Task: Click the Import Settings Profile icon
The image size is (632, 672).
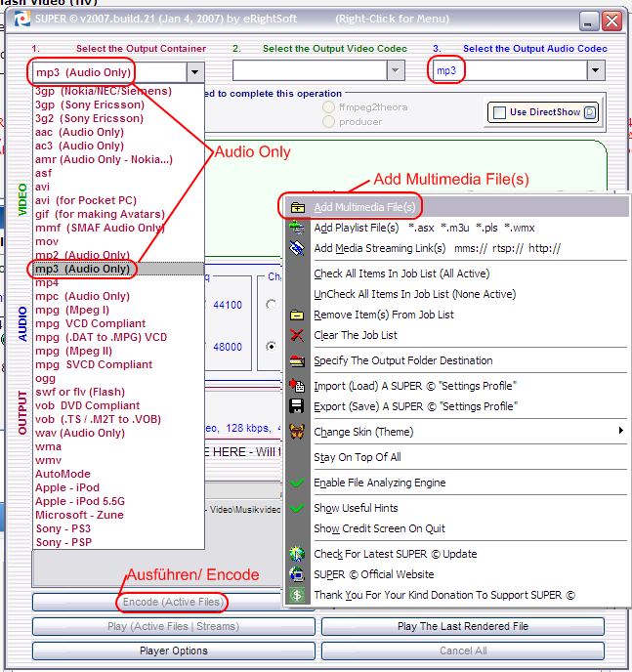Action: (297, 385)
